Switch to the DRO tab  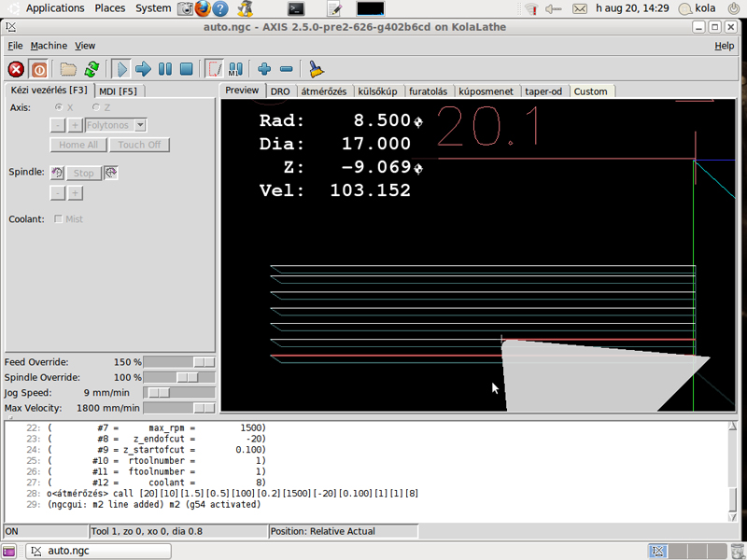[x=280, y=91]
